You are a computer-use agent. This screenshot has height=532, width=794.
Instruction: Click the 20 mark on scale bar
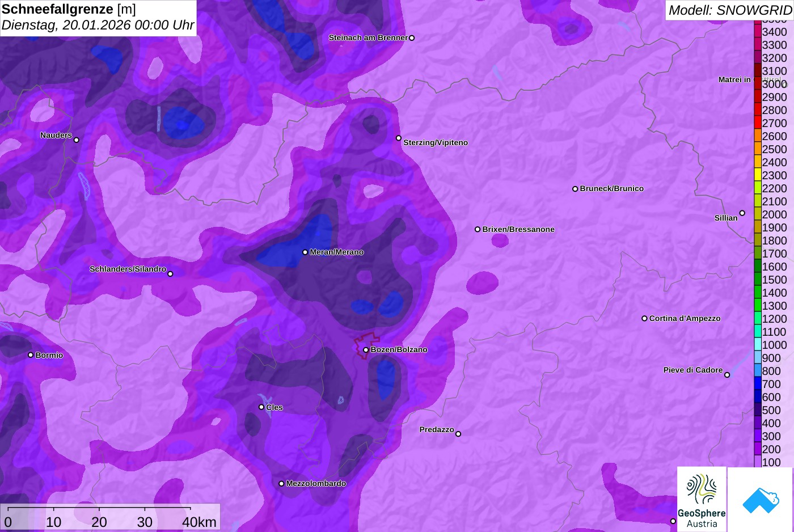pyautogui.click(x=99, y=522)
